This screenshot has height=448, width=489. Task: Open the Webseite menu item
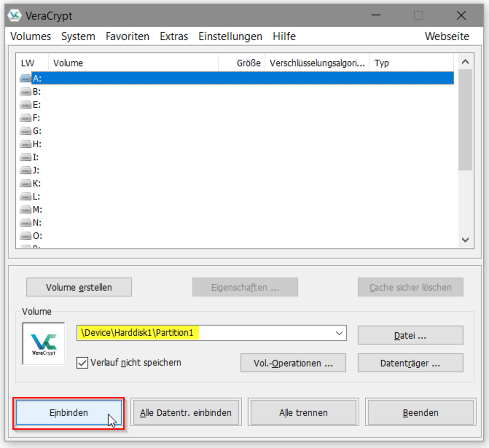447,36
